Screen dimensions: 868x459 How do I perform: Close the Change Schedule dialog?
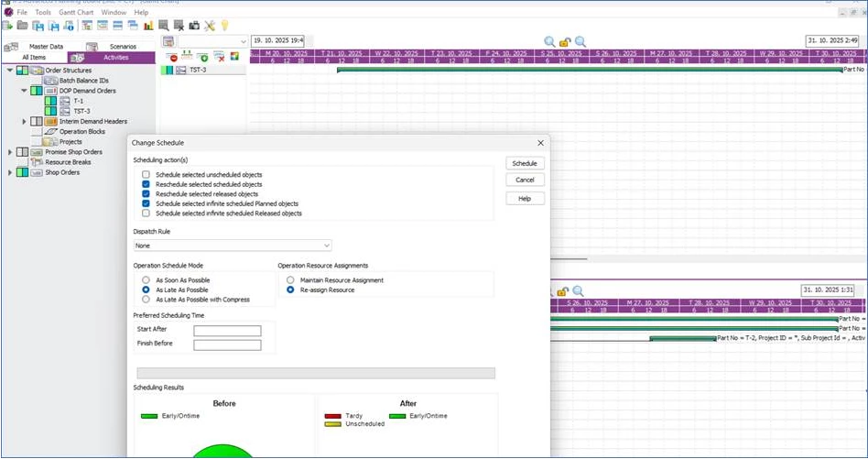pyautogui.click(x=541, y=143)
